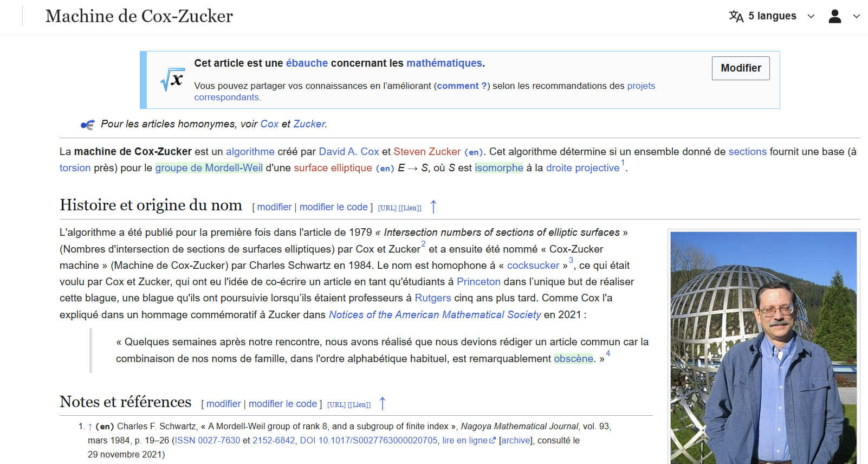Open the 'groupe de Mordell-Weil' link
The width and height of the screenshot is (868, 464).
click(209, 168)
